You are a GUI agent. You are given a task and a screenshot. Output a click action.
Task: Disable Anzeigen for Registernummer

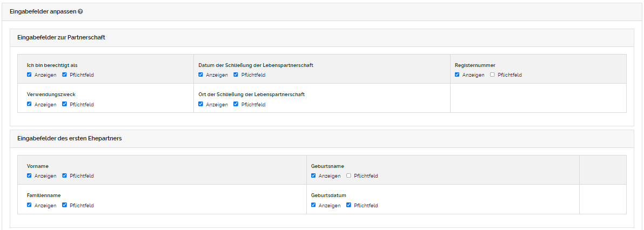[x=457, y=75]
